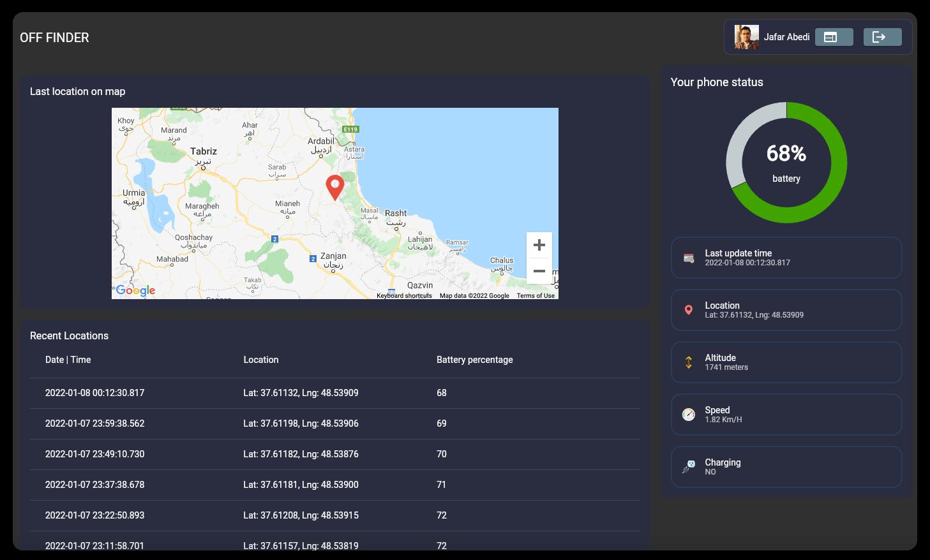
Task: Click Last location on map heading
Action: coord(77,91)
